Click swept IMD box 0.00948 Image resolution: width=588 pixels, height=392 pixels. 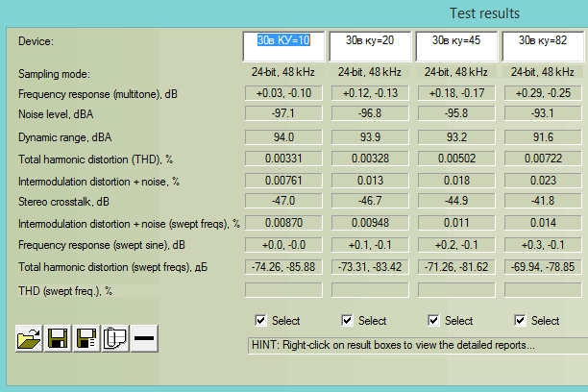[370, 223]
